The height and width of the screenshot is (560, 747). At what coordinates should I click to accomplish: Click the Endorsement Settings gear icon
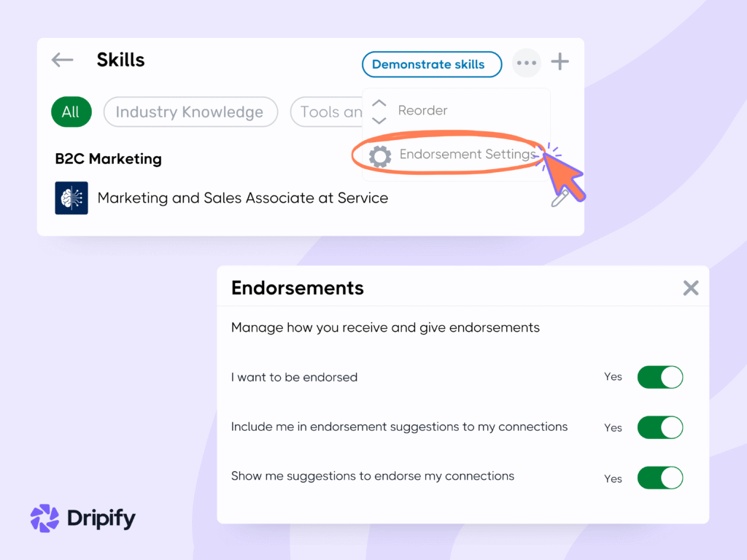pyautogui.click(x=379, y=155)
